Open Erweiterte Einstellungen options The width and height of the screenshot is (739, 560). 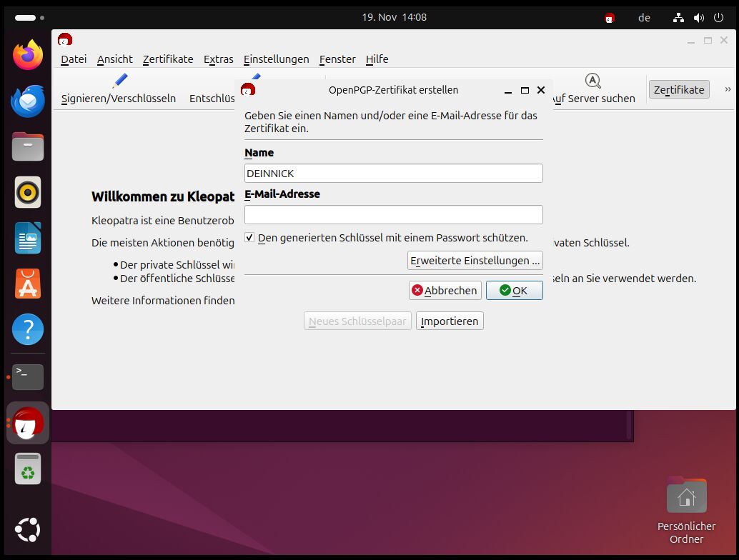(x=475, y=261)
